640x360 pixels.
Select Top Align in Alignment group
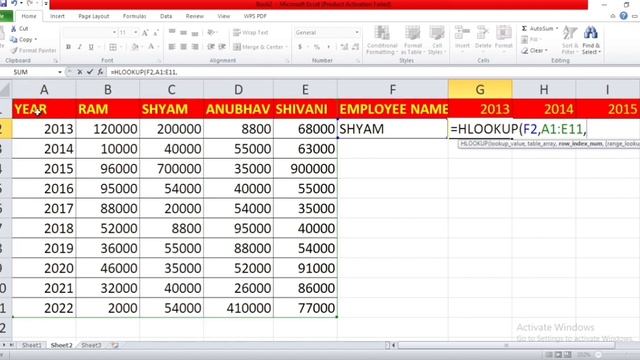coord(172,32)
